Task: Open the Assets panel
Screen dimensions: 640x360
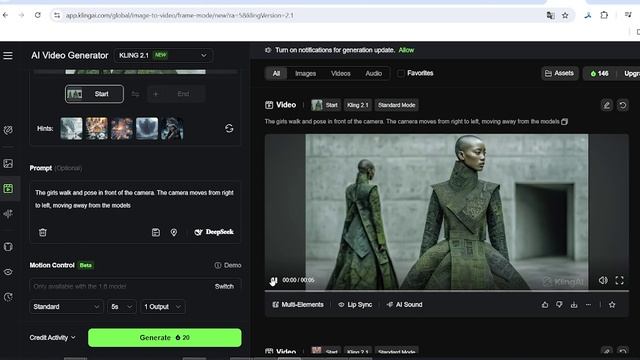Action: tap(560, 73)
